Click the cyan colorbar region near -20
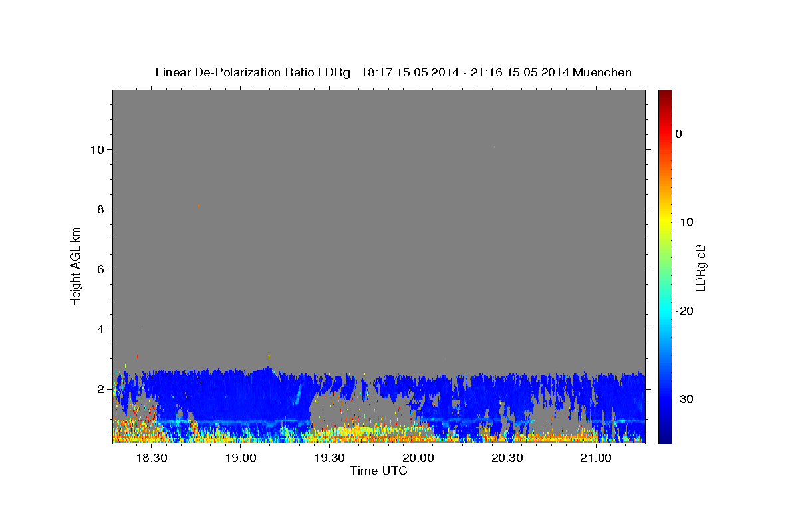The width and height of the screenshot is (798, 532). [x=665, y=311]
